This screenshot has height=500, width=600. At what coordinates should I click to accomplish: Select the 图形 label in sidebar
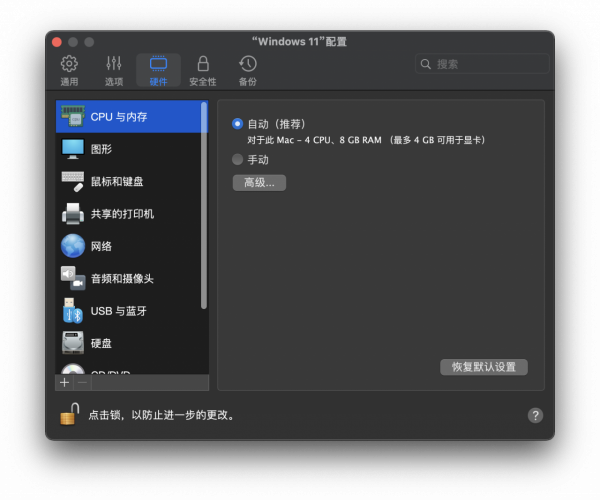(x=101, y=149)
